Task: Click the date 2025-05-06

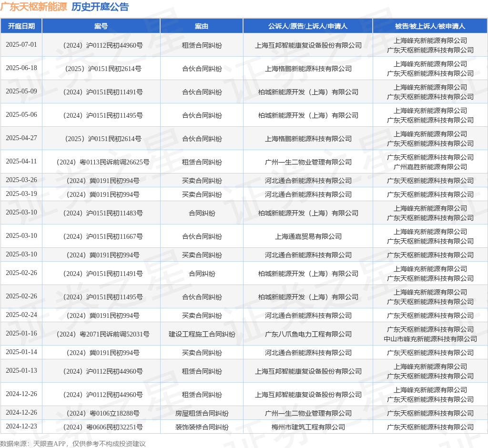Action: coord(21,114)
